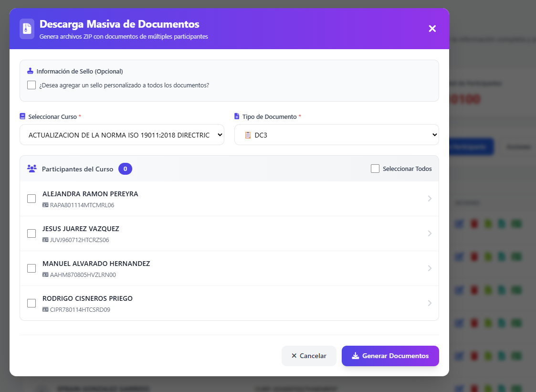Screen dimensions: 536x392
Task: Open the Tipo de Documento dropdown
Action: [x=336, y=135]
